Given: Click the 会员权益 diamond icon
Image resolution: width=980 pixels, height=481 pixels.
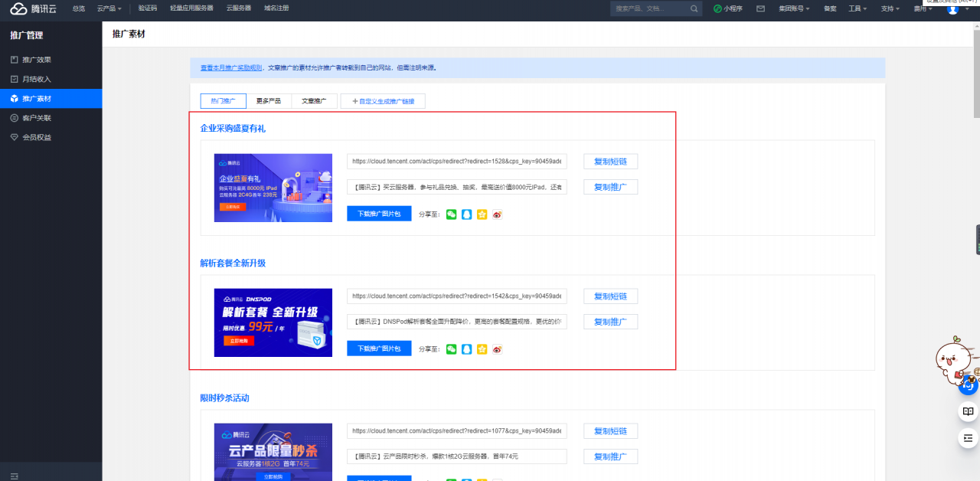Looking at the screenshot, I should point(15,137).
